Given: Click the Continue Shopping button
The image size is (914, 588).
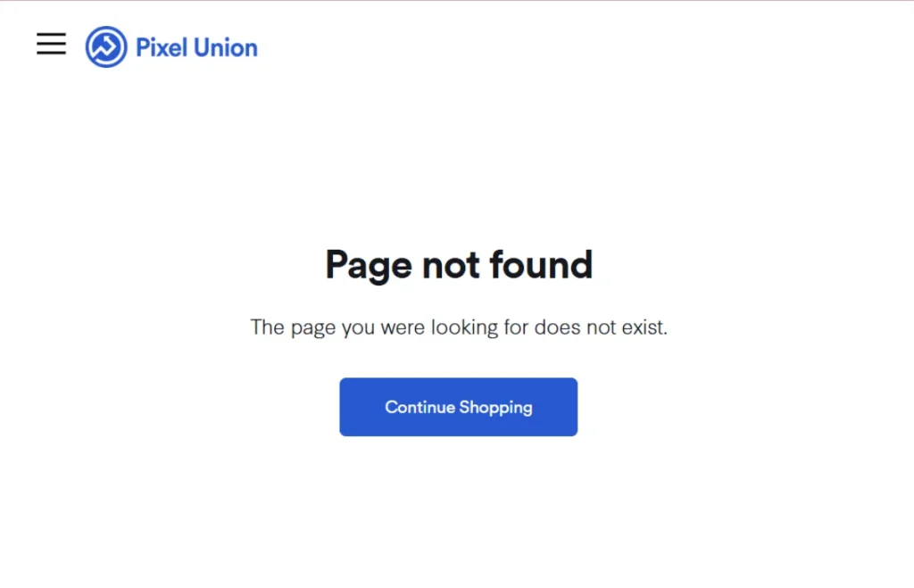Looking at the screenshot, I should 458,407.
